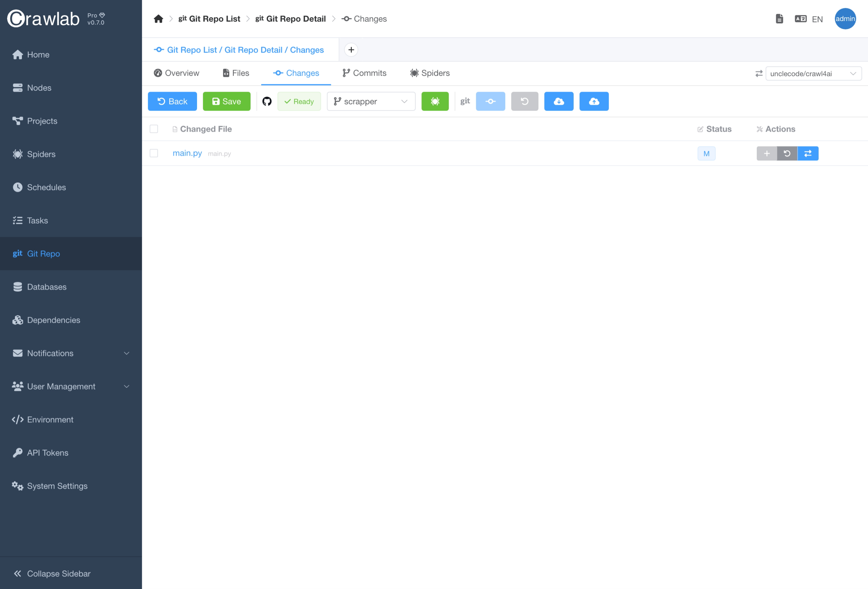Click the stage plus icon for main.py

(766, 153)
